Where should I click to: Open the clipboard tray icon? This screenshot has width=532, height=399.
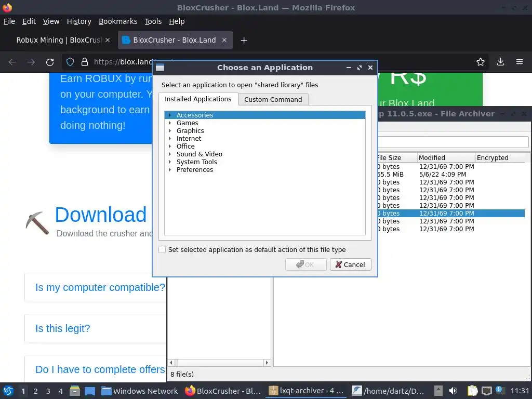tap(472, 391)
